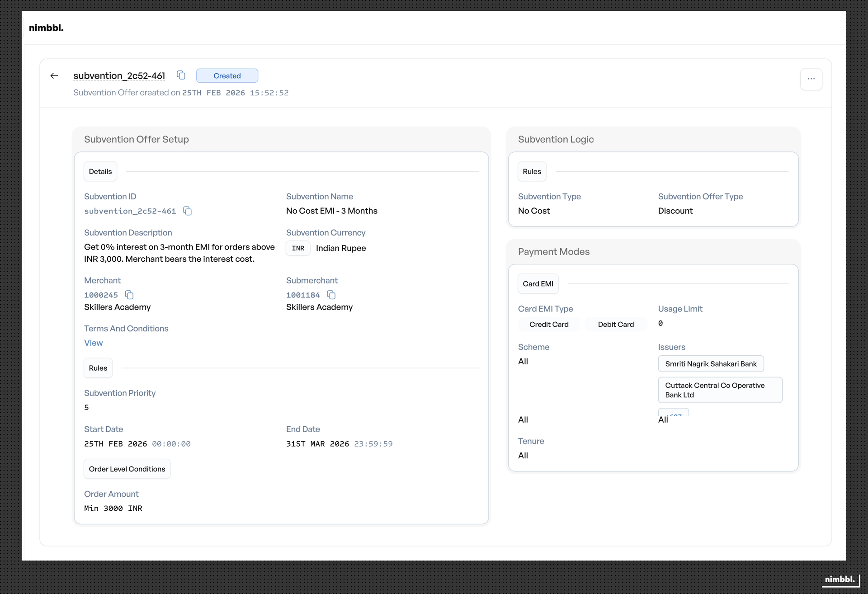Click the nimbbl logo in header
Screen dimensions: 868x594
[x=46, y=28]
